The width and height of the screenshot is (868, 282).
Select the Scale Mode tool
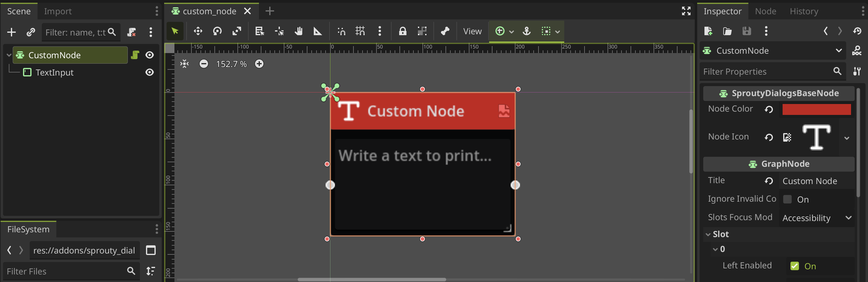[237, 31]
